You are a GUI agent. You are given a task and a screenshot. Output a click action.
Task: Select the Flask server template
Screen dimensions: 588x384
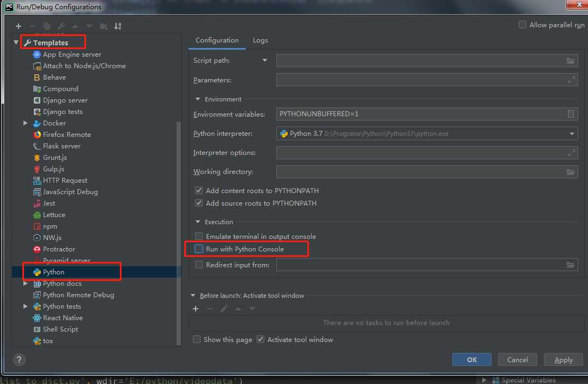[x=57, y=146]
